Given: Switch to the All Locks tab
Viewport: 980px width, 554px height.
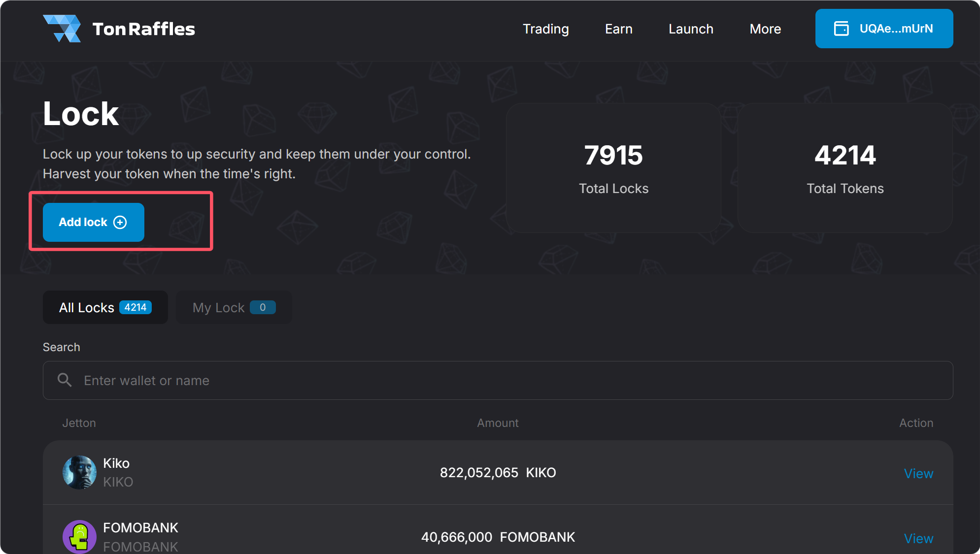Looking at the screenshot, I should click(x=105, y=307).
